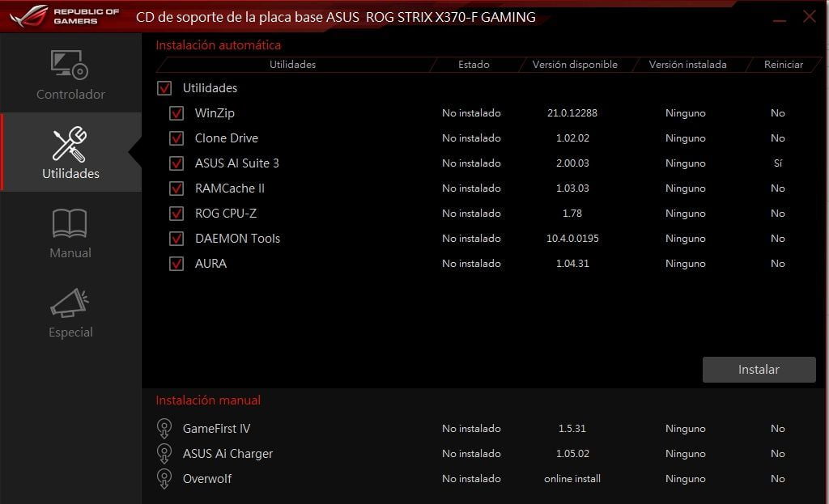Click the Utilidades group label

tap(210, 87)
